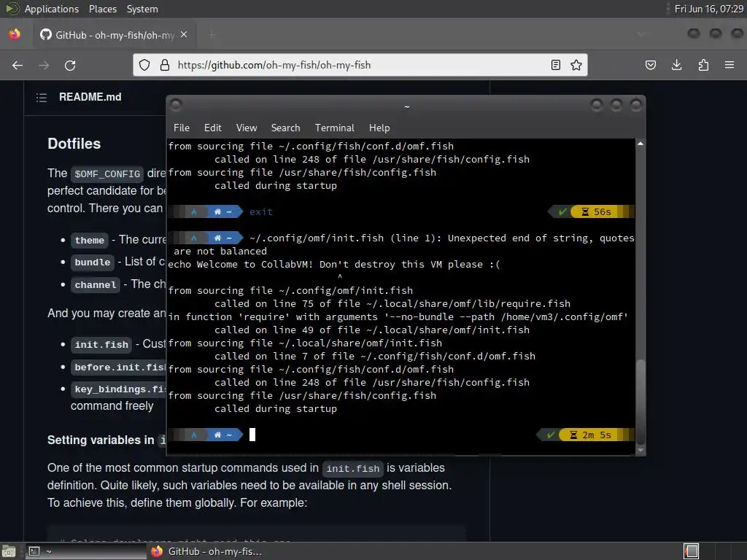Open the terminal Edit menu
The image size is (747, 560).
coord(212,128)
